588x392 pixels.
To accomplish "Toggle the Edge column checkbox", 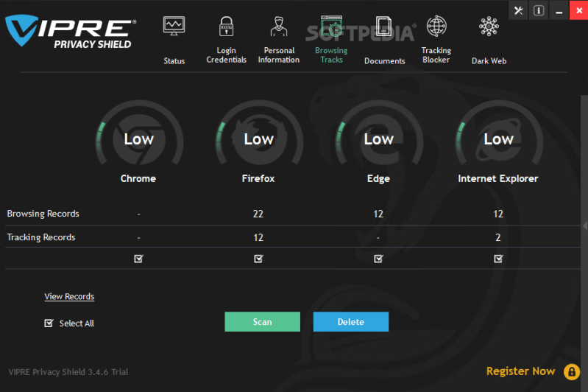I will tap(378, 259).
